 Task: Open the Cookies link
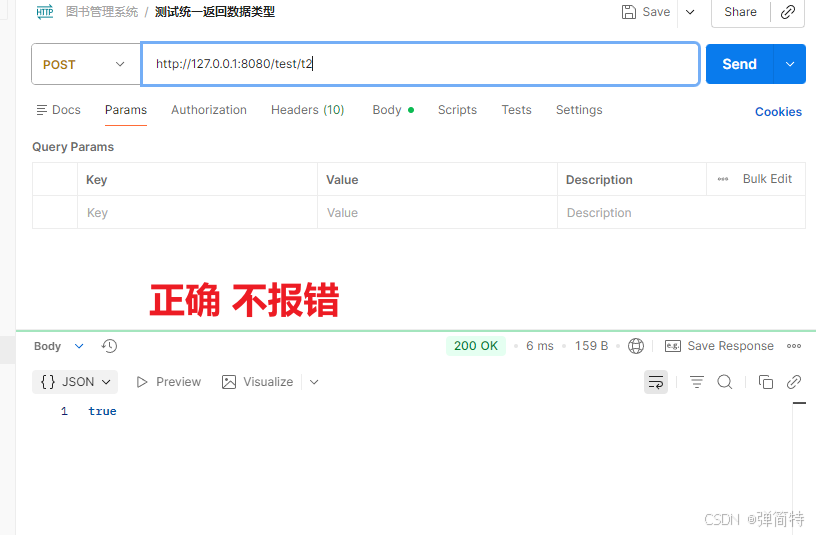(x=778, y=112)
